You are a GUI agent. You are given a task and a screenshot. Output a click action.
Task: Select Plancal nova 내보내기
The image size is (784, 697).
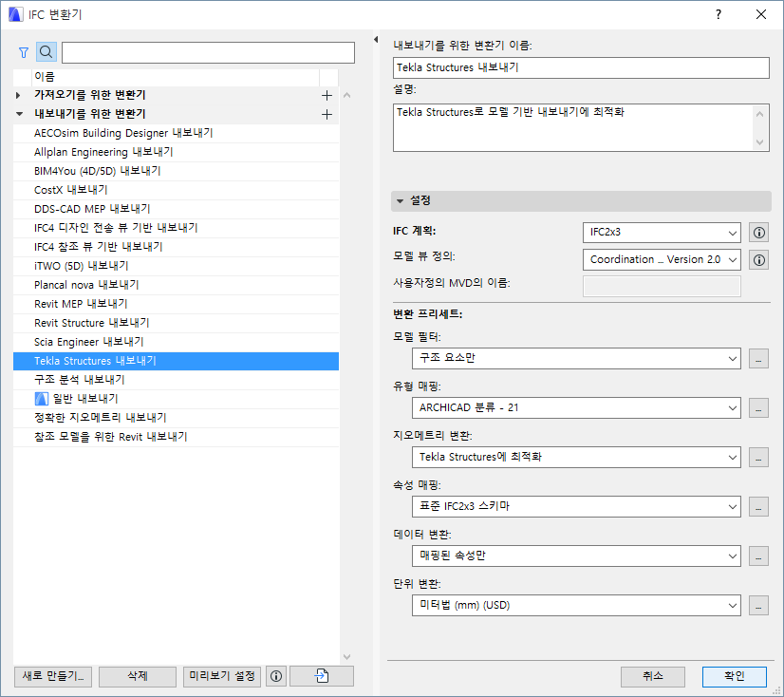coord(176,285)
